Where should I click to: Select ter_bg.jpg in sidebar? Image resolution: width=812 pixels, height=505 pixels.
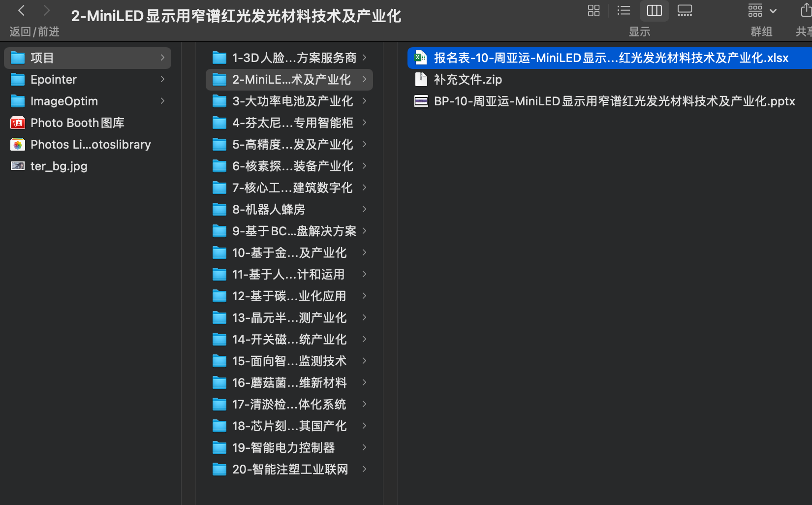coord(59,166)
